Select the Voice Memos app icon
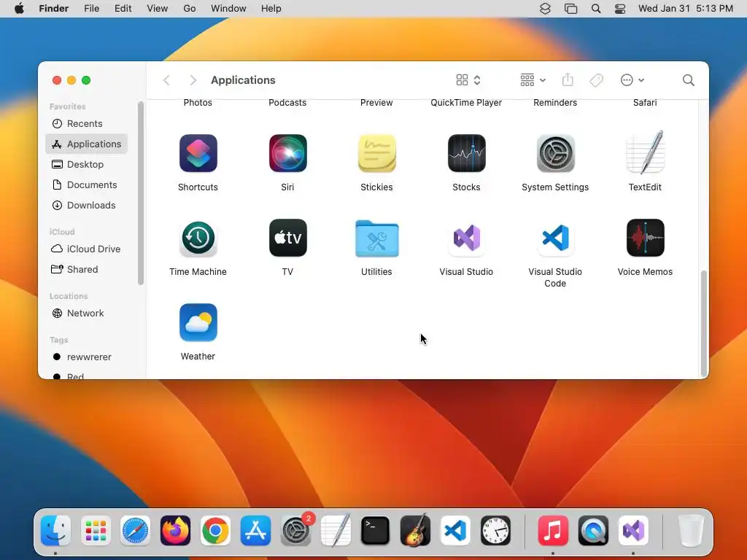The width and height of the screenshot is (747, 560). [645, 238]
